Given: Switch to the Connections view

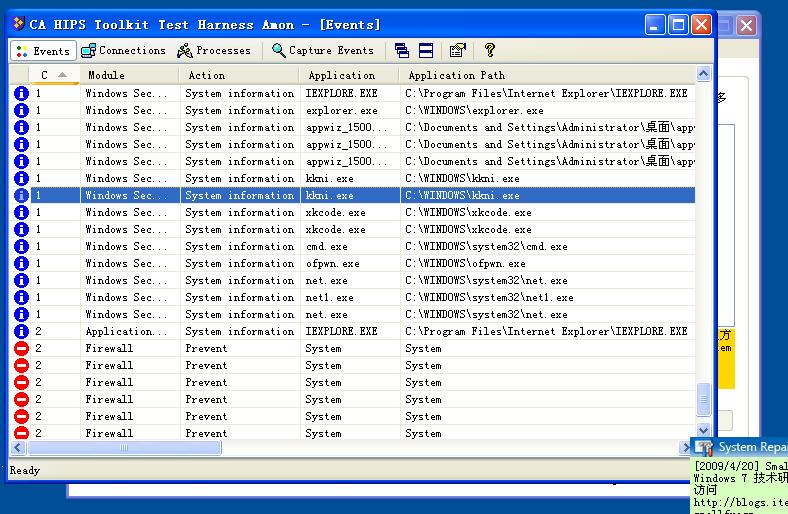Looking at the screenshot, I should (123, 51).
